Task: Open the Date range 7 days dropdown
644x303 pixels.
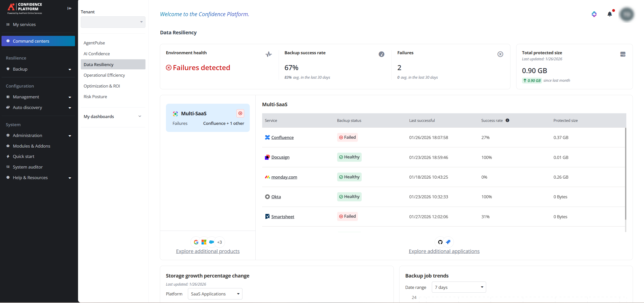Action: pyautogui.click(x=459, y=287)
